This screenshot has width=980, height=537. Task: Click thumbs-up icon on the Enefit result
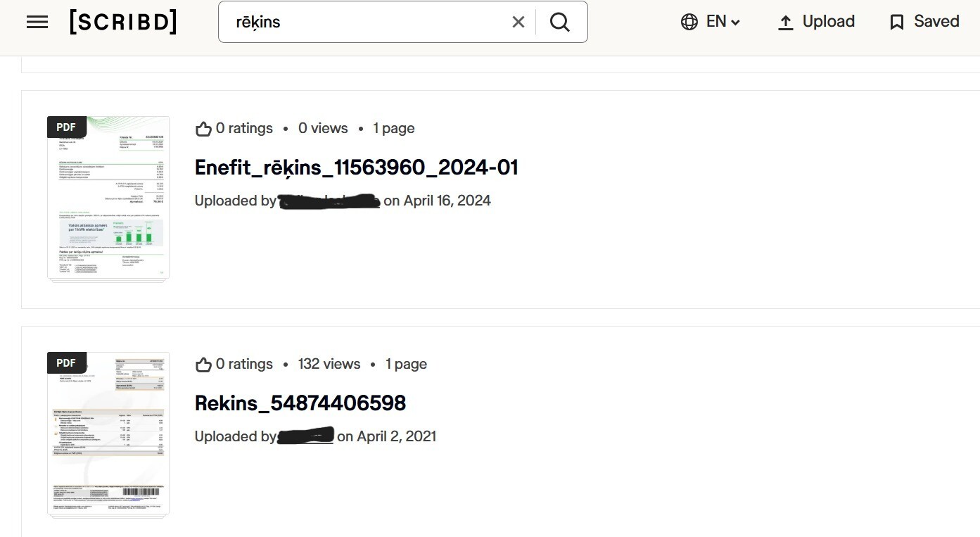tap(203, 128)
